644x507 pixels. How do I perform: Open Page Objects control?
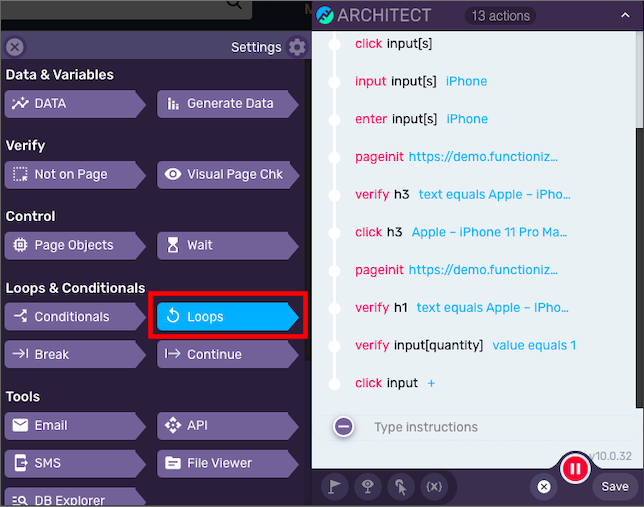coord(75,245)
